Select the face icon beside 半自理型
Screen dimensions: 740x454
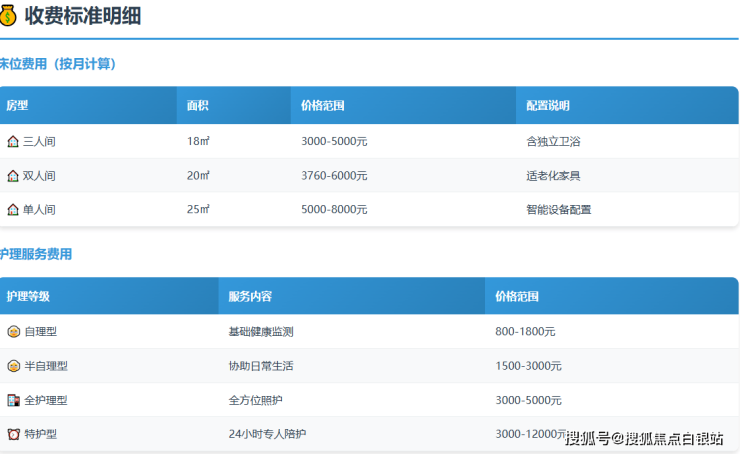[x=13, y=366]
